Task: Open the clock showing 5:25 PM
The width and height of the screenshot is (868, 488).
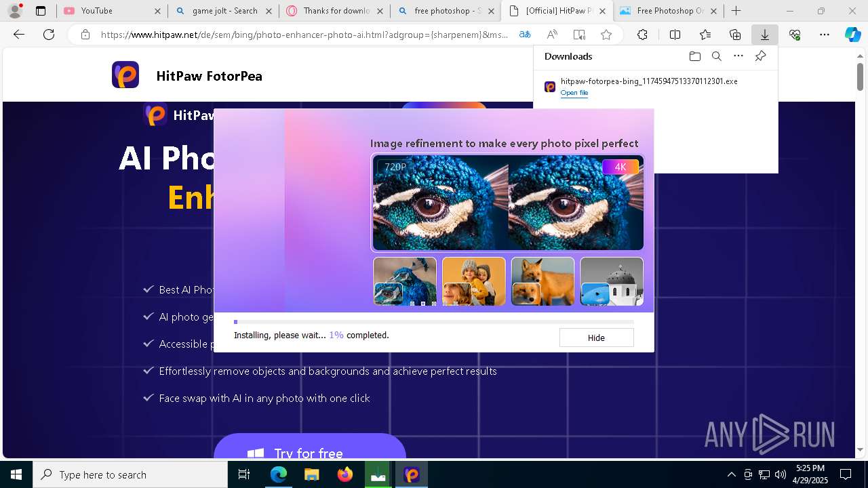Action: point(810,474)
